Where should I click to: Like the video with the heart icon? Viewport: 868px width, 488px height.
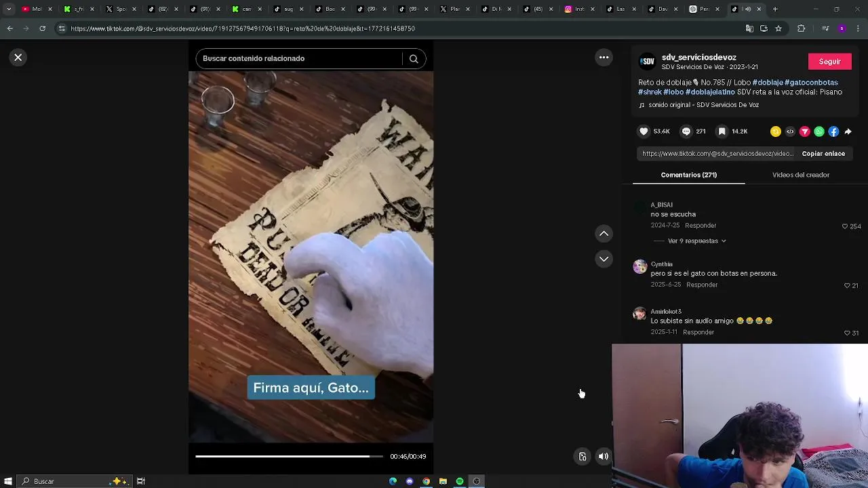click(x=644, y=131)
